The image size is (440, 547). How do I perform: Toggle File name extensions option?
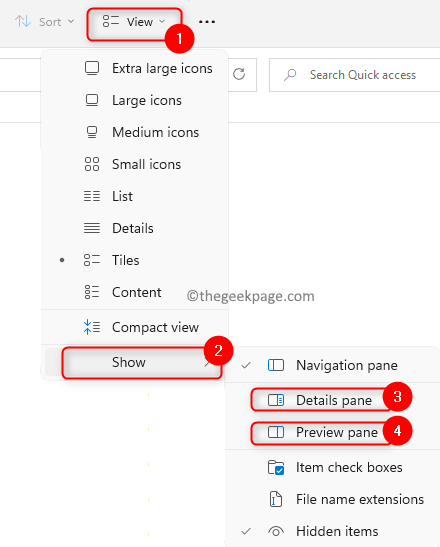[333, 500]
